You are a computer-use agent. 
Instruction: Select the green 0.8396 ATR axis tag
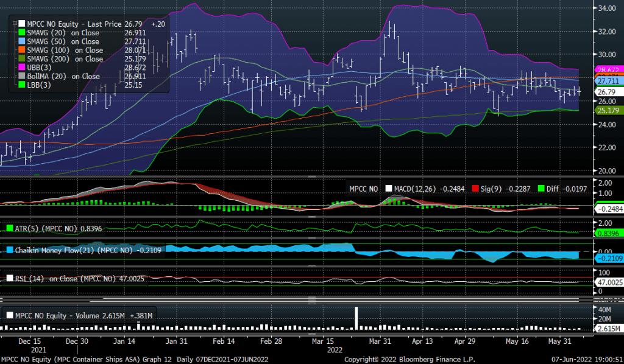pyautogui.click(x=609, y=233)
